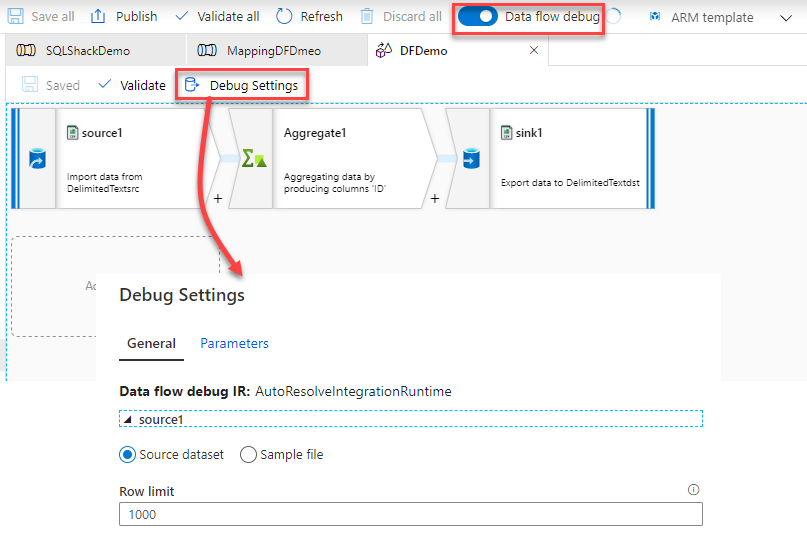
Task: Click the Aggregate1 sigma icon
Action: [x=254, y=158]
